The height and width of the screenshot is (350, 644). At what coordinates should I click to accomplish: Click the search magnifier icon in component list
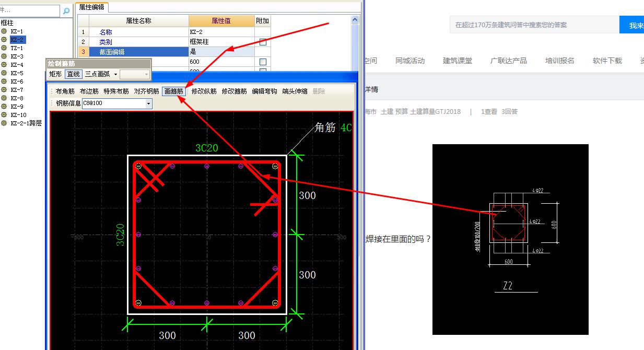pyautogui.click(x=66, y=10)
